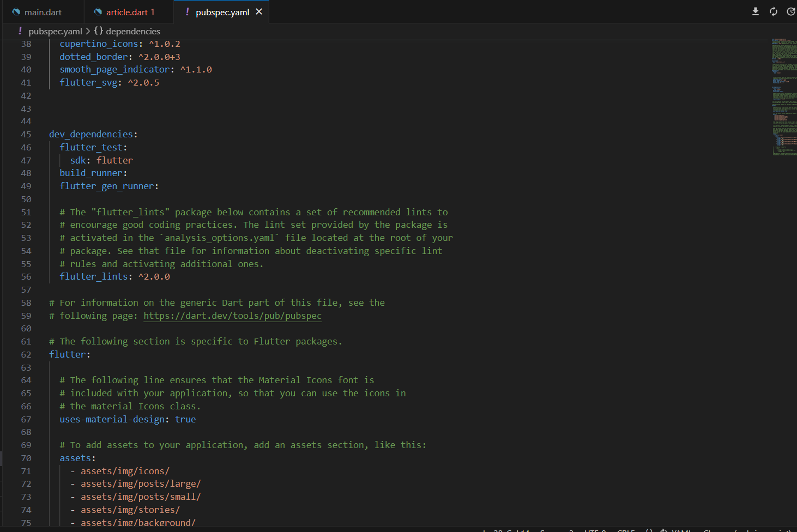Click comment starting 'For information on the generic'
The width and height of the screenshot is (797, 532).
pos(217,303)
